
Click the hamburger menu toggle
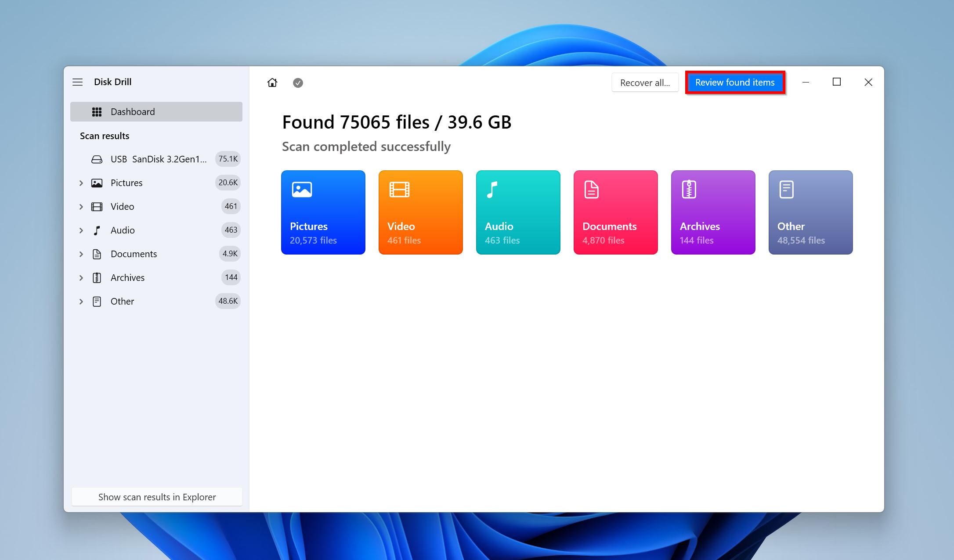[78, 81]
